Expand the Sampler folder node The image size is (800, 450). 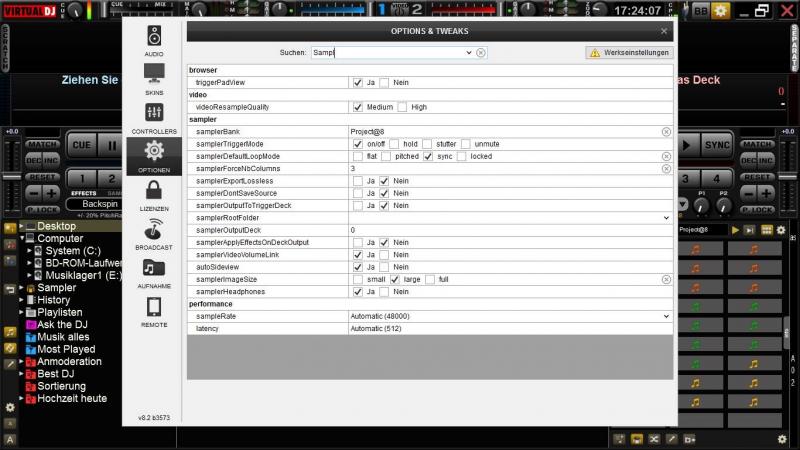tap(21, 287)
